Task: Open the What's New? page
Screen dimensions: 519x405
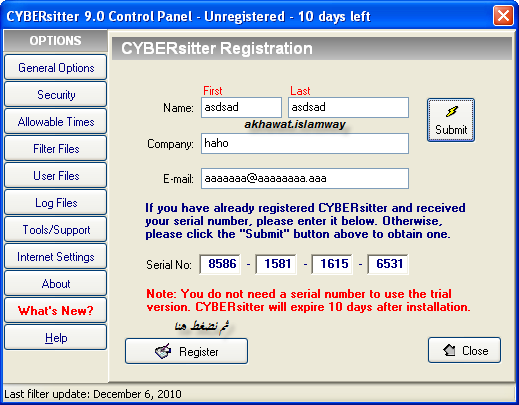Action: tap(56, 310)
